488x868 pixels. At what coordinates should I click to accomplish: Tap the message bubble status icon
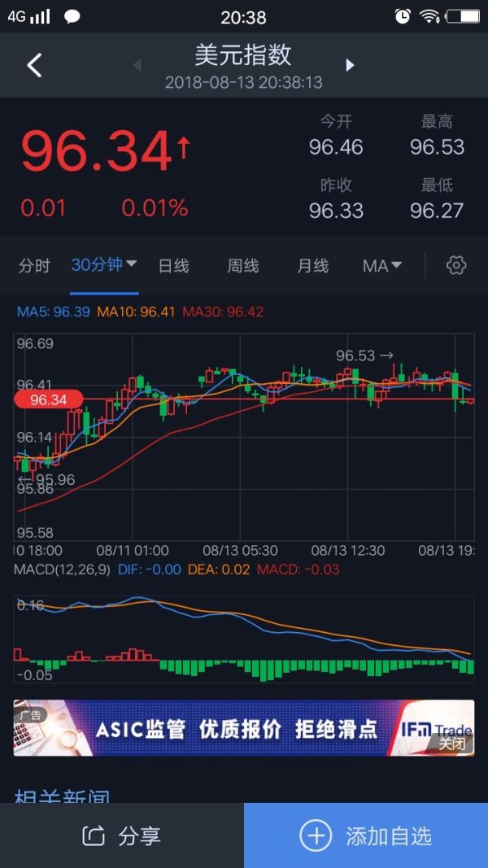pos(72,16)
